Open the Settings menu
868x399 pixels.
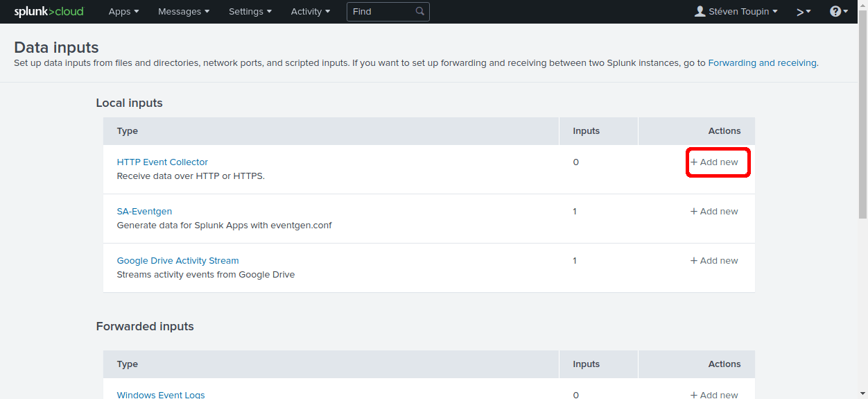pyautogui.click(x=250, y=11)
